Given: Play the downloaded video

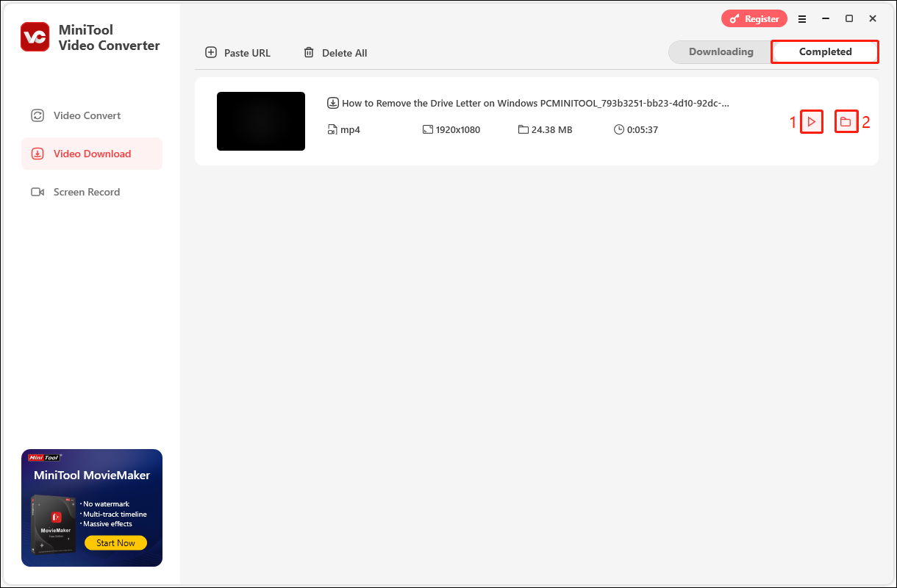Looking at the screenshot, I should tap(811, 122).
